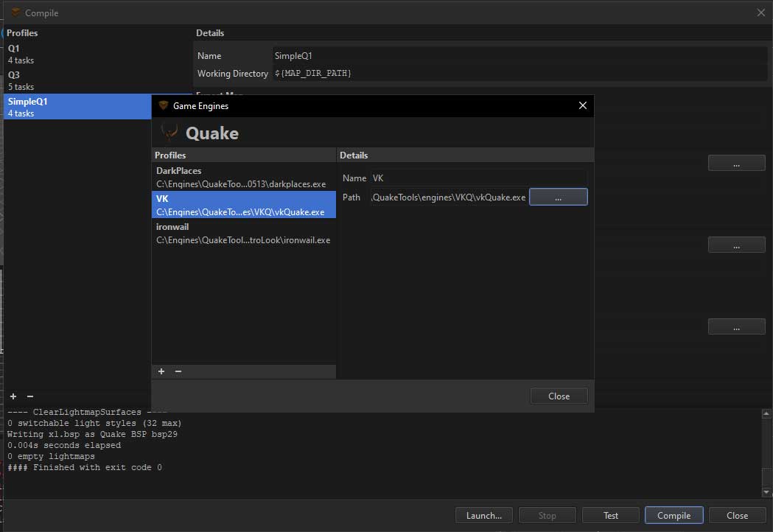773x532 pixels.
Task: Close the Game Engines dialog via X
Action: (582, 105)
